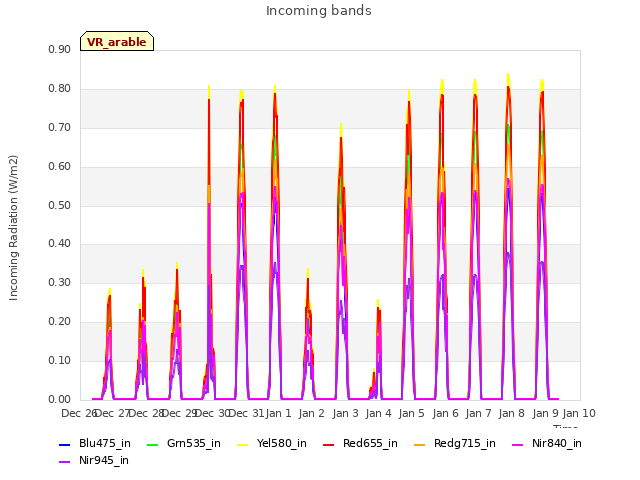This screenshot has height=480, width=640.
Task: Click the Jan 7 x-axis date label
Action: coord(478,413)
